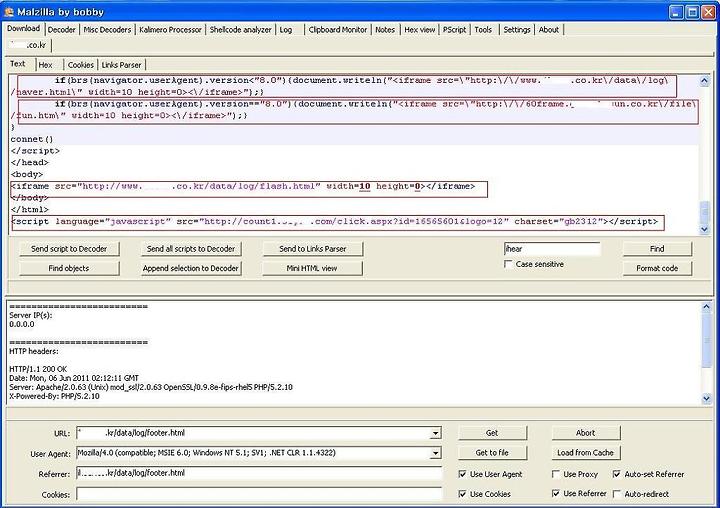The image size is (720, 508).
Task: Click code pane scrollbar up arrow
Action: (704, 81)
